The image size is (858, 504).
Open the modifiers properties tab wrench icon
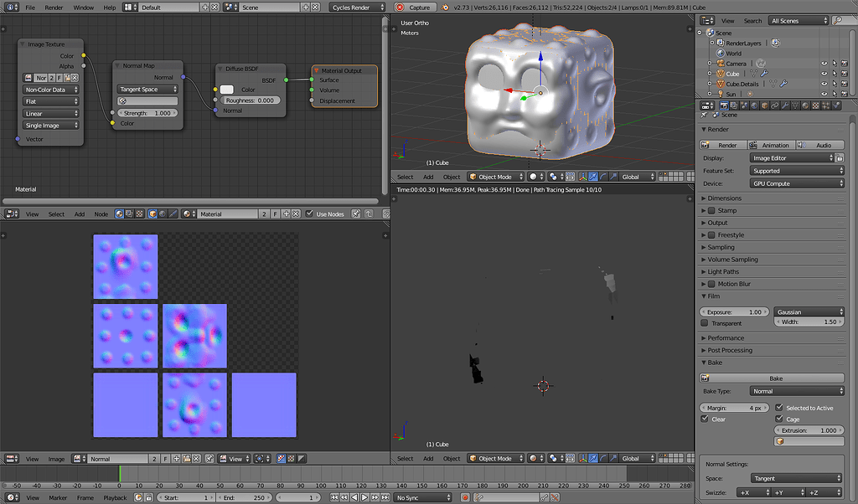784,105
